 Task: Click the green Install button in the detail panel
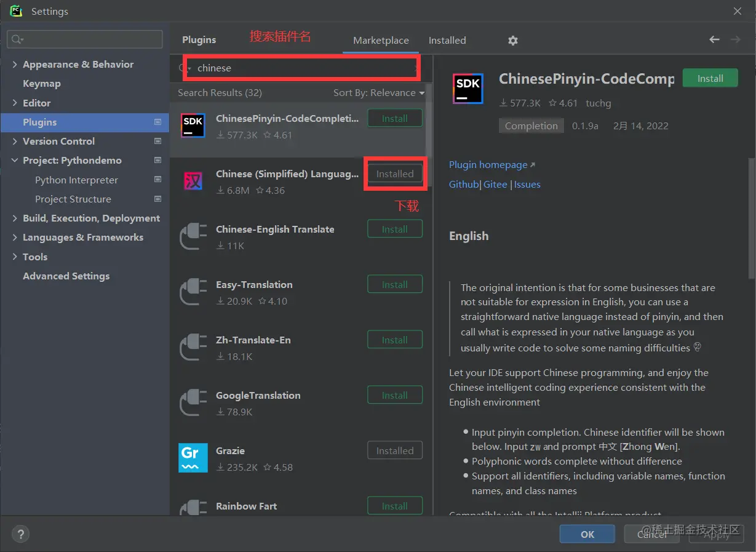coord(710,78)
